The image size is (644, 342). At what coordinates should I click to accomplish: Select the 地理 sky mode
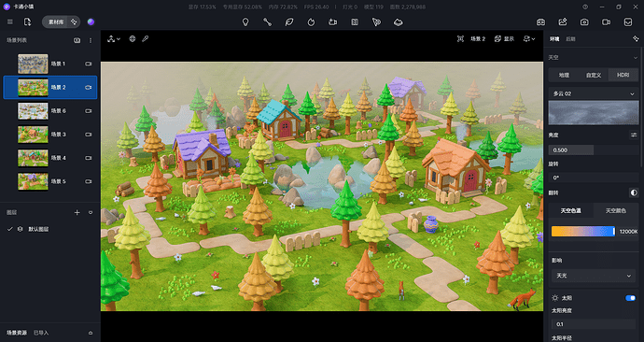564,75
